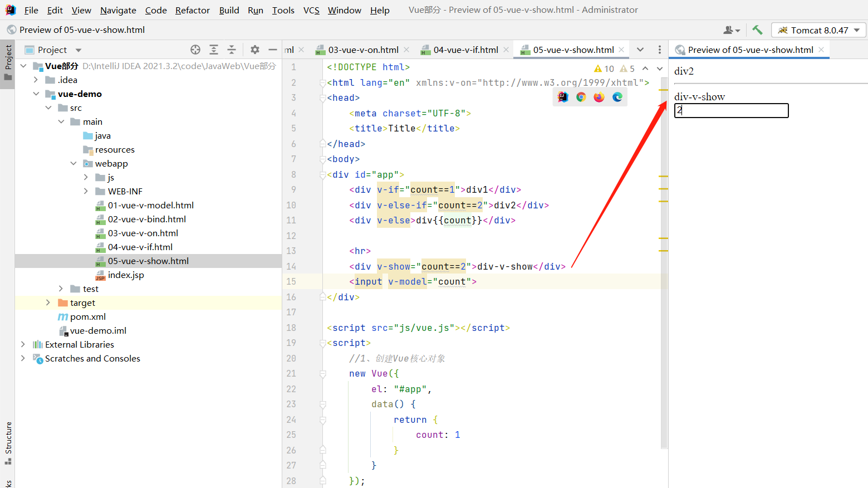Collapse the Vue部分 root project node

[23, 66]
